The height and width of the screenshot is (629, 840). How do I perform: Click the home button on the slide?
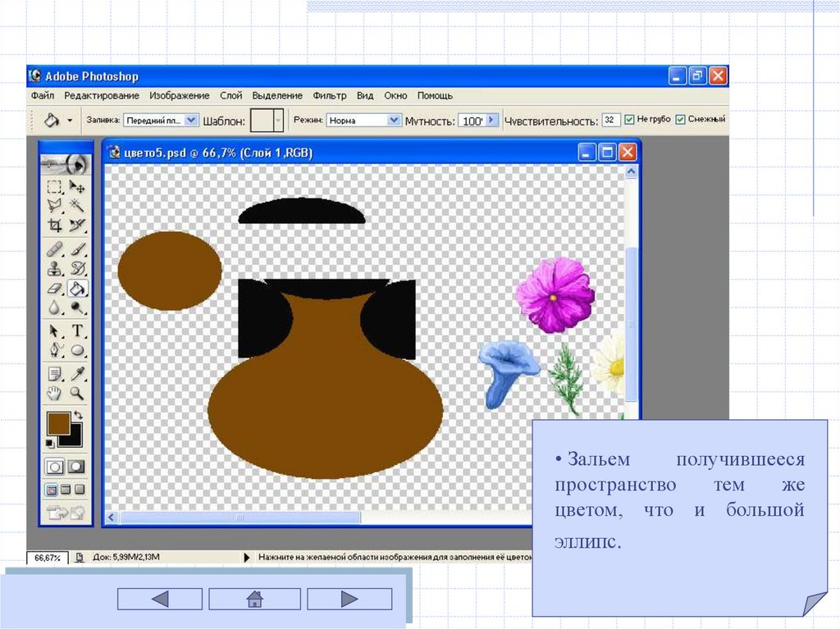click(x=254, y=599)
